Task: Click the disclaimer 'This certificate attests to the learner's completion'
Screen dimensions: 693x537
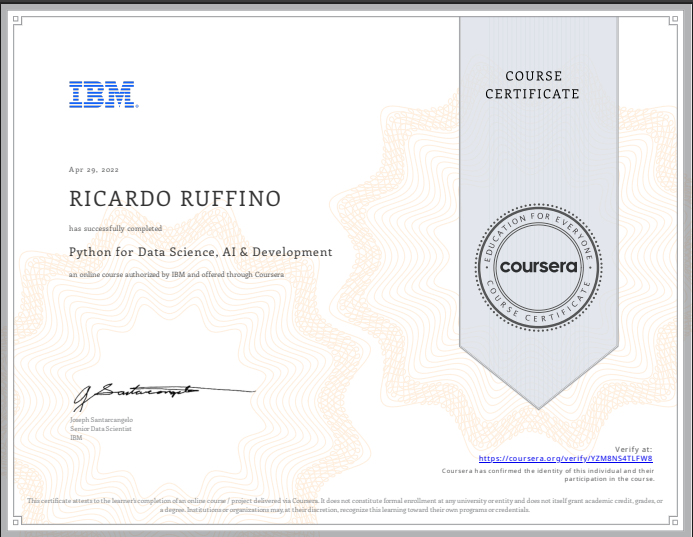Action: pos(345,505)
